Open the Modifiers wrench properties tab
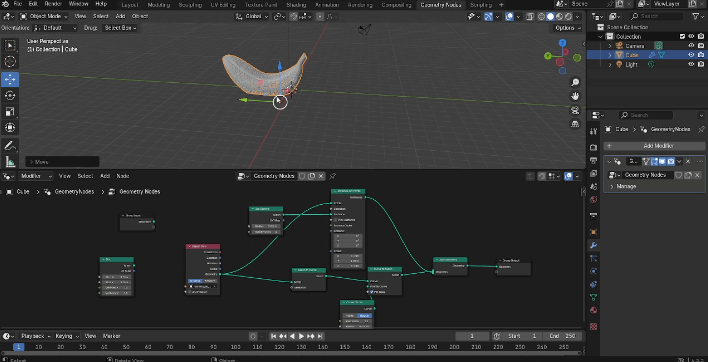The image size is (708, 362). tap(593, 246)
